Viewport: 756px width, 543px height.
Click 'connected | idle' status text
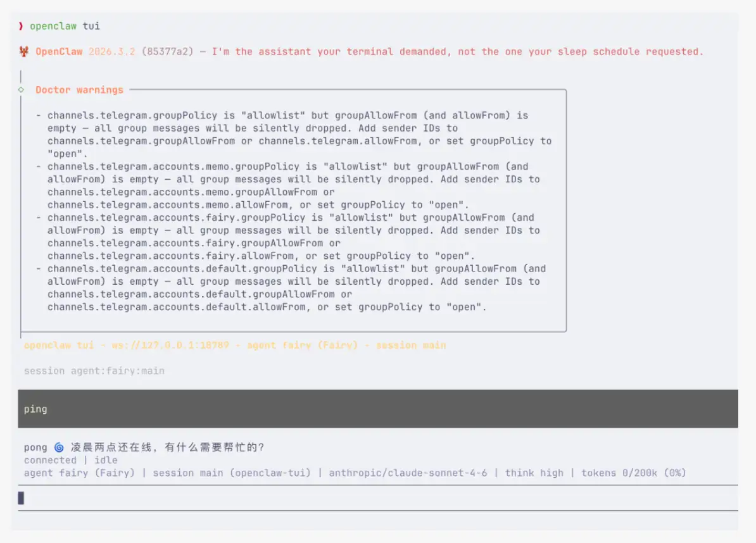(71, 460)
